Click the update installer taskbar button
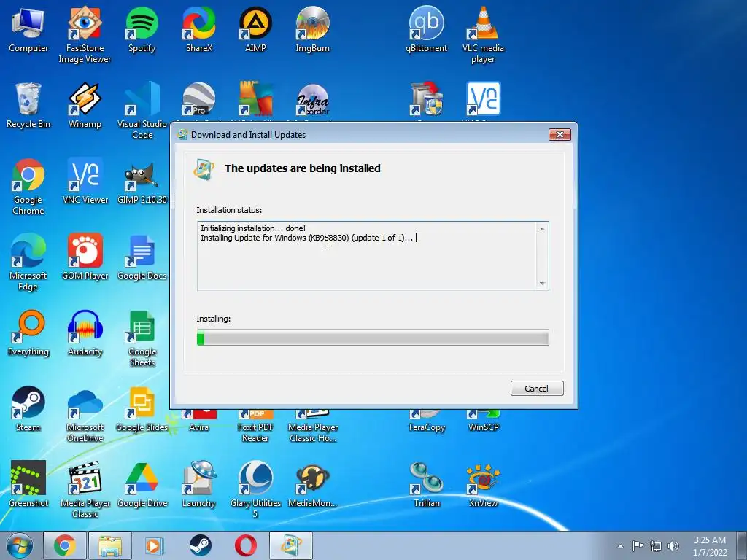Image resolution: width=747 pixels, height=560 pixels. point(291,545)
